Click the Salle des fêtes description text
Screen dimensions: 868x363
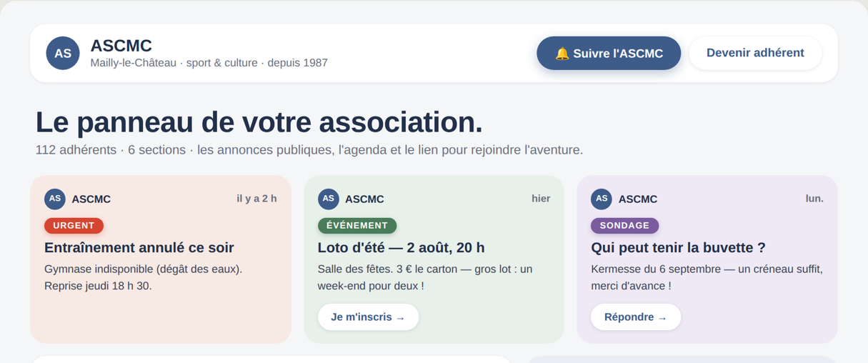pyautogui.click(x=425, y=277)
